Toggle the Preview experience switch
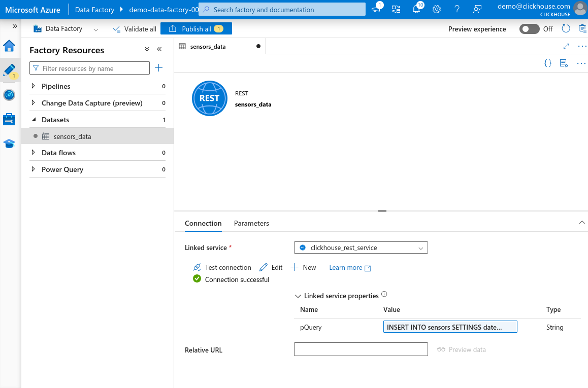The width and height of the screenshot is (588, 388). click(x=529, y=29)
